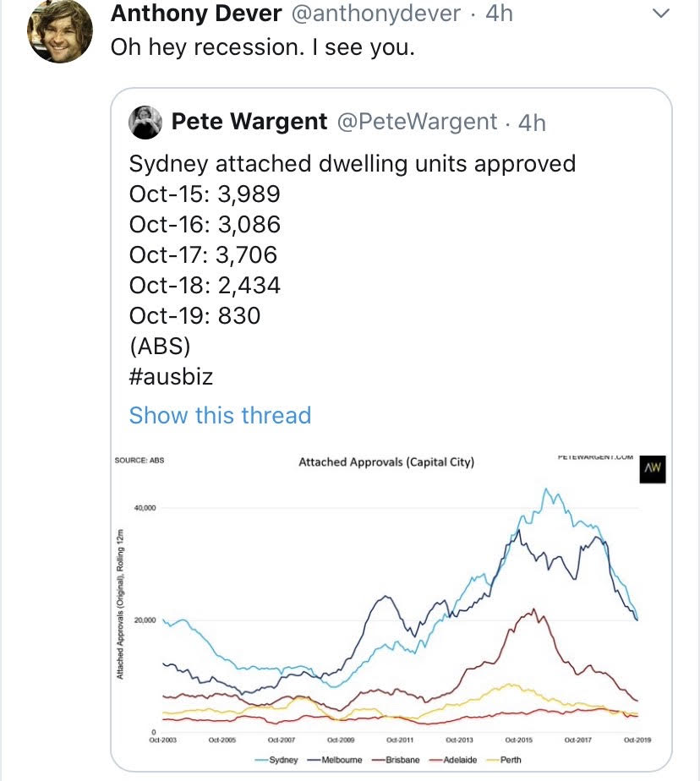Click the Pete Wargent display name
Screen dimensions: 700x781
coord(249,122)
